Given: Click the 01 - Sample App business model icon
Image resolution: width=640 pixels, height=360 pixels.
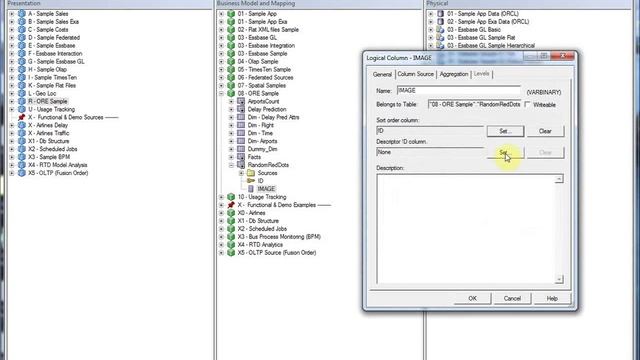Looking at the screenshot, I should [231, 14].
